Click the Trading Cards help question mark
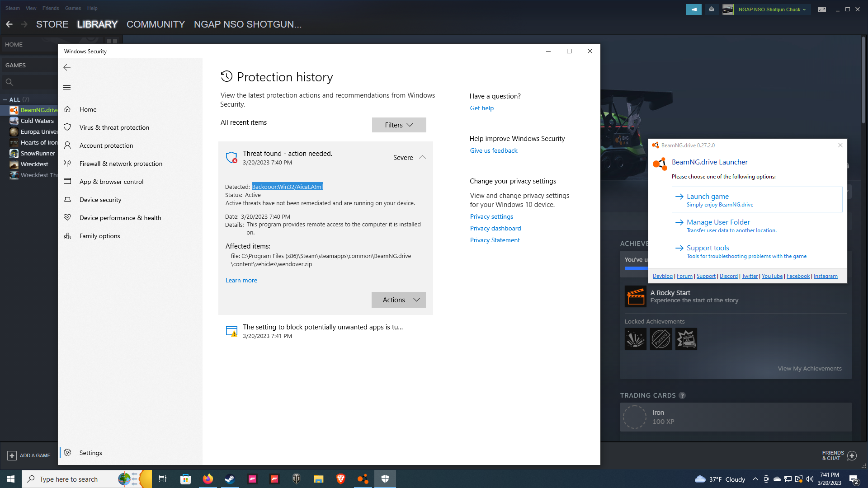 point(682,395)
